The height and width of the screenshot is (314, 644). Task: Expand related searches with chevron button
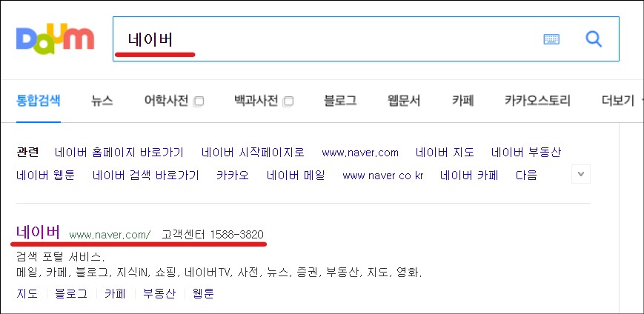(581, 174)
